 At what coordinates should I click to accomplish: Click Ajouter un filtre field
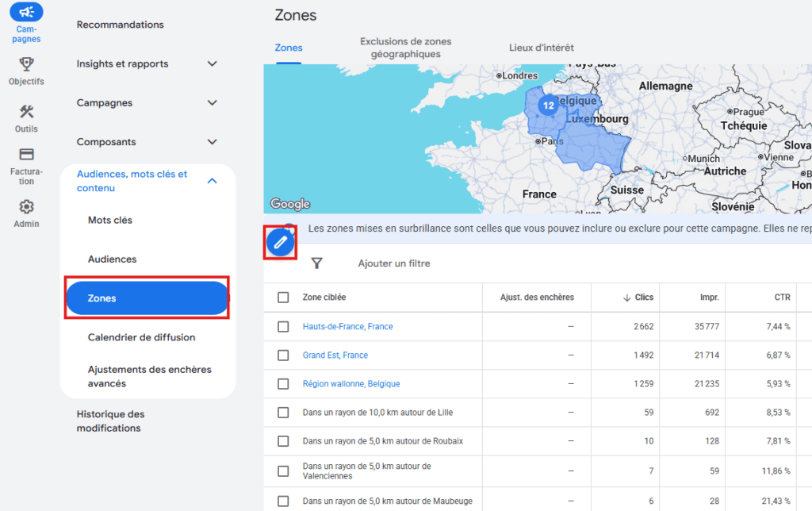(x=394, y=263)
